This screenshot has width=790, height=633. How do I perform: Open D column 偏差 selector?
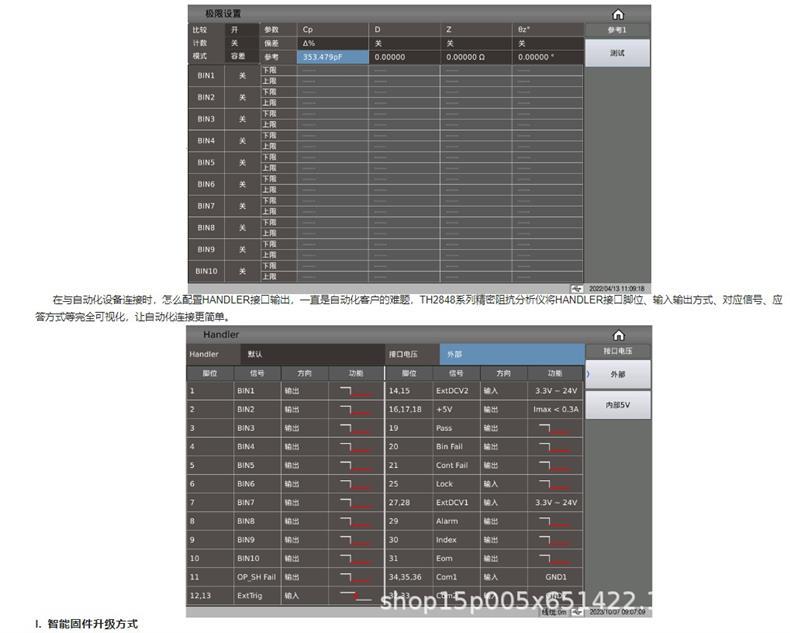405,43
